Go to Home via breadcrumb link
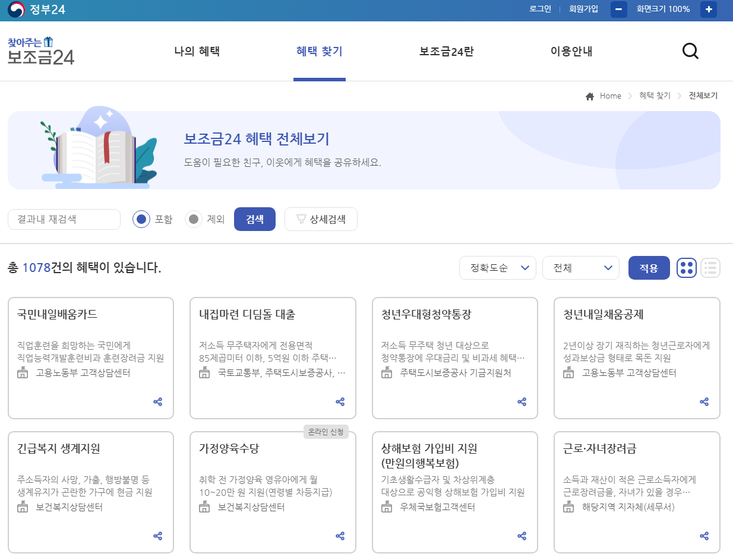The height and width of the screenshot is (560, 733). [x=611, y=96]
